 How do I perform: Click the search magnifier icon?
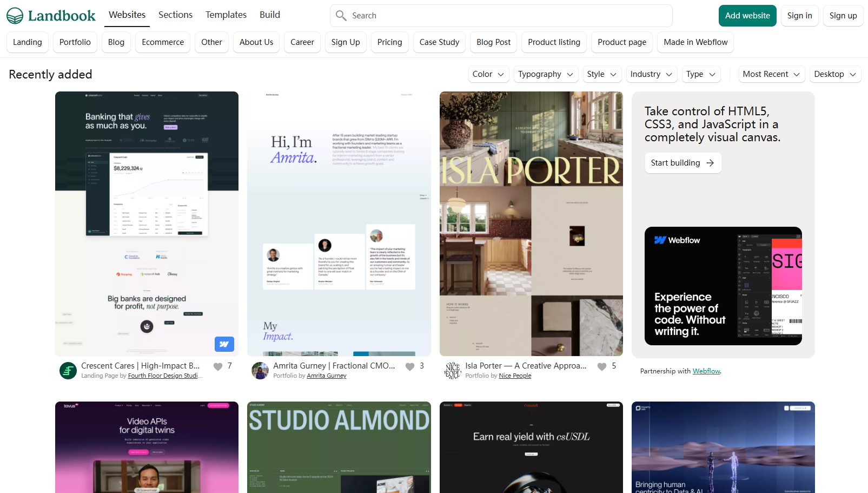point(341,16)
